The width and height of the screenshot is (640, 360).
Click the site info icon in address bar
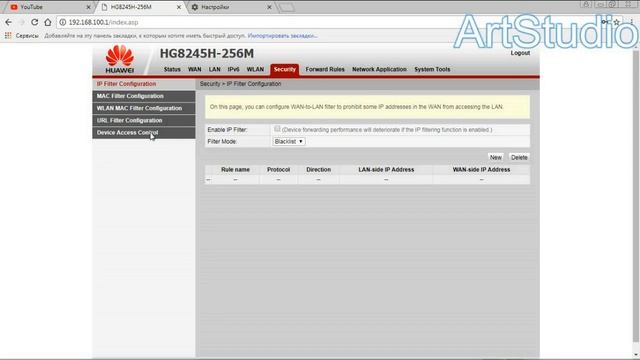point(62,22)
